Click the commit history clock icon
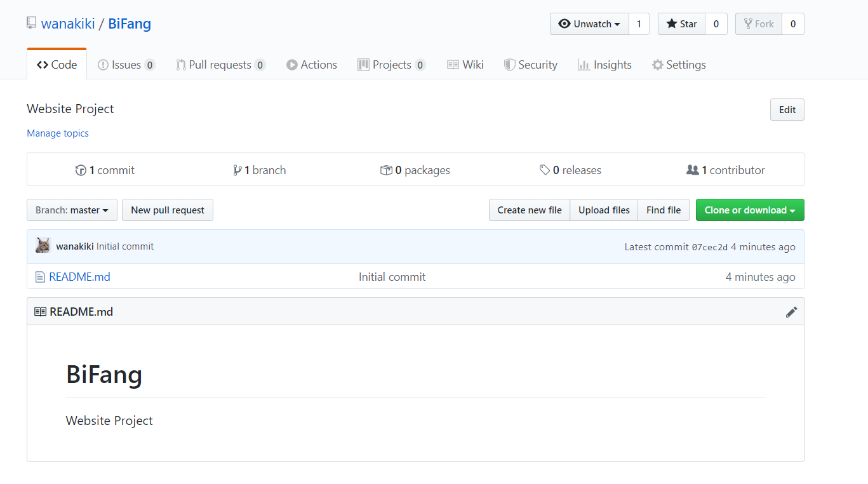This screenshot has height=484, width=868. [81, 170]
